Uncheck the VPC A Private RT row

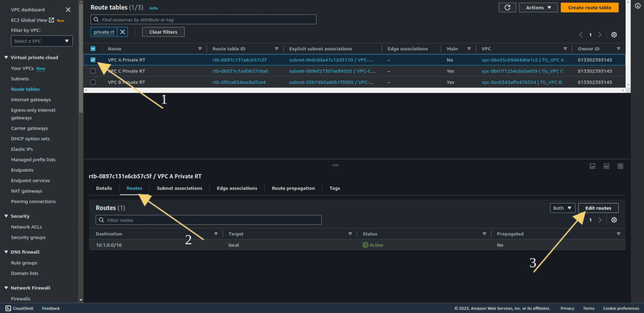coord(93,60)
